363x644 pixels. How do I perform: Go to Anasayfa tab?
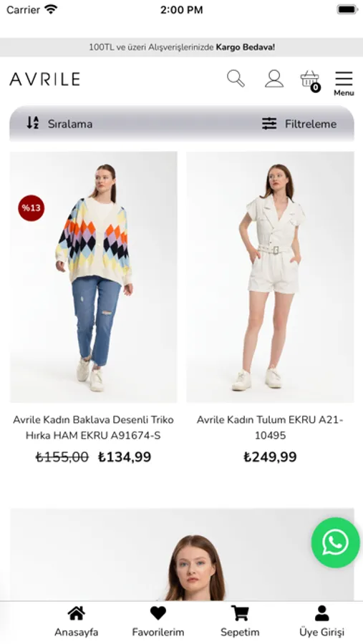tap(76, 621)
